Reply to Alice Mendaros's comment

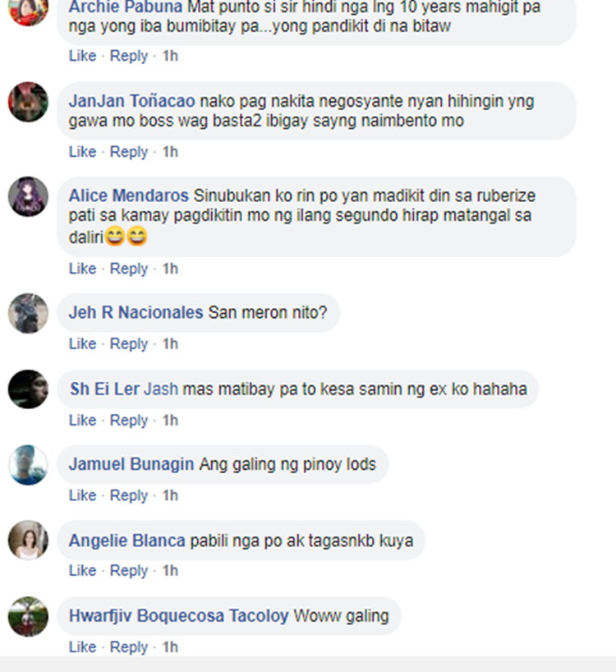[x=129, y=269]
